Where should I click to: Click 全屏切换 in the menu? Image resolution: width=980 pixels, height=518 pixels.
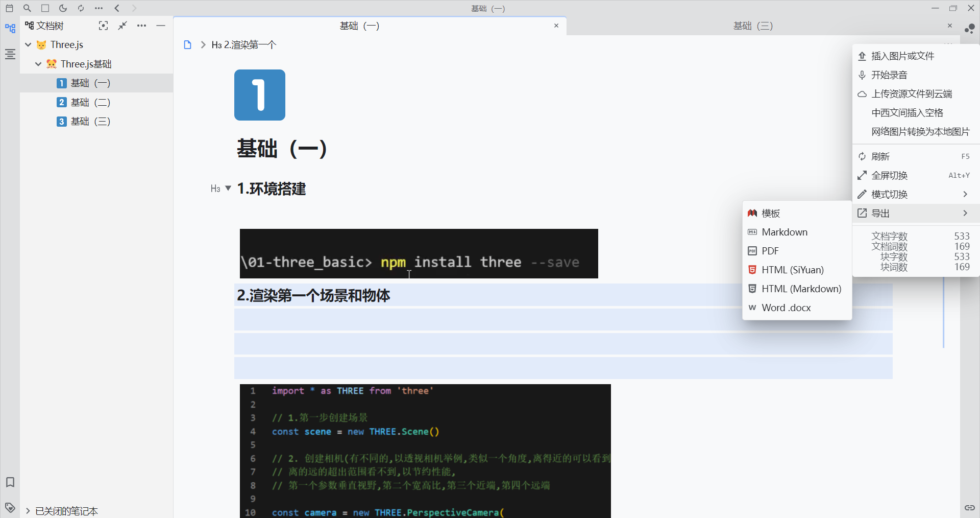point(916,175)
